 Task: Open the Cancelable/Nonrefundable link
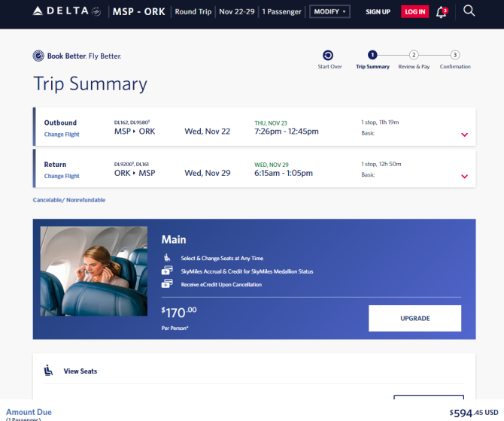69,200
